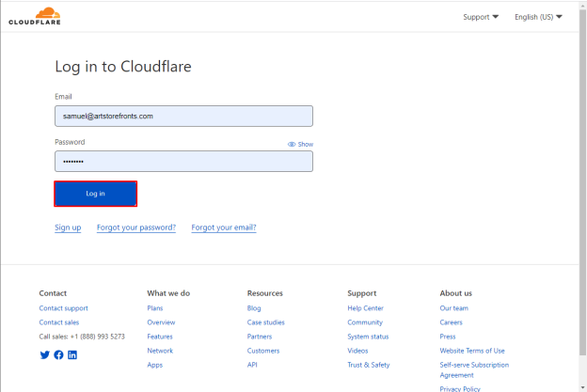Focus the Password input field

tap(183, 161)
